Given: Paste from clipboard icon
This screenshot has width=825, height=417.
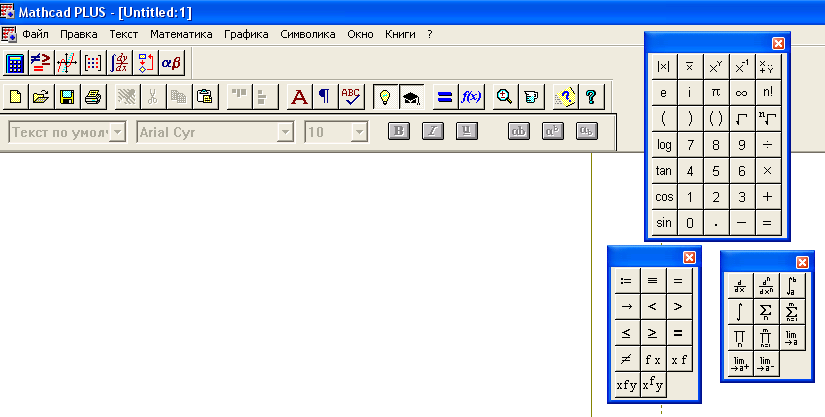Looking at the screenshot, I should (205, 97).
